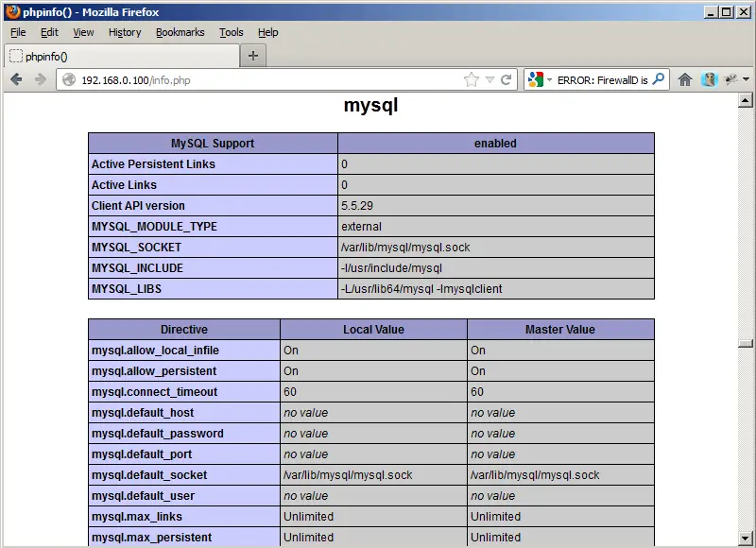The width and height of the screenshot is (756, 548).
Task: Click the vertical scrollbar up arrow
Action: tap(746, 100)
